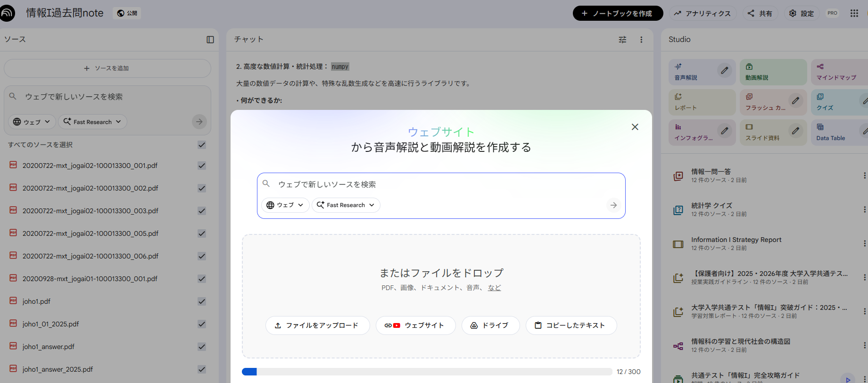Focus the dialog's ウェブで新しいソースを検索 field
Screen dimensions: 868x383
441,184
